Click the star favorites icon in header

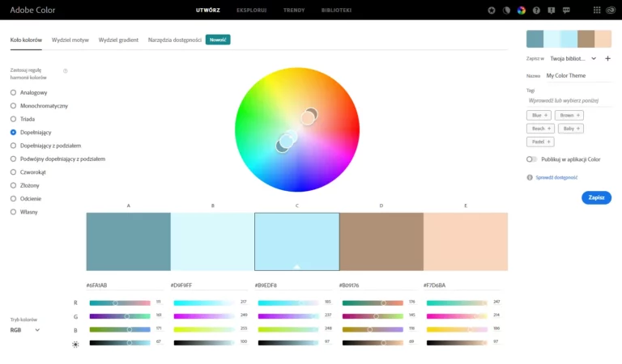pos(492,11)
